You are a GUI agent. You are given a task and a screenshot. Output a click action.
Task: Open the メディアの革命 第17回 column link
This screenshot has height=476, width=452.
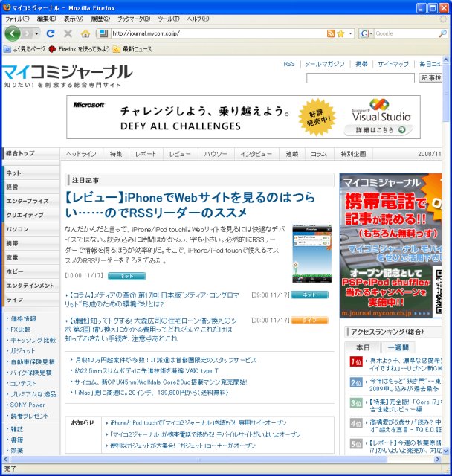click(x=152, y=299)
